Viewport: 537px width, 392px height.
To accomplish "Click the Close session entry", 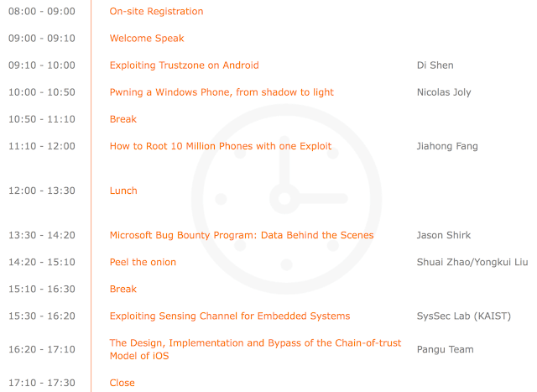I will click(x=122, y=383).
